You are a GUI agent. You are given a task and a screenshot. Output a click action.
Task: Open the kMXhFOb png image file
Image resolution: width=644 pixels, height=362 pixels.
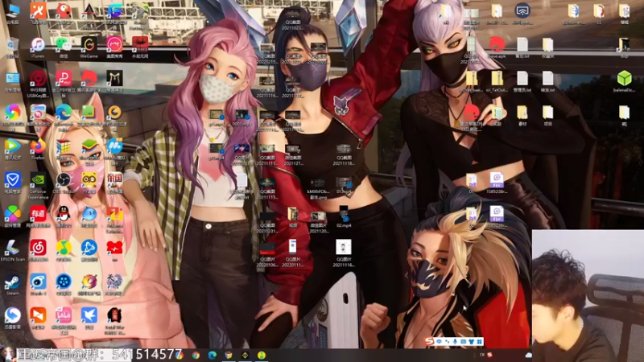point(318,184)
